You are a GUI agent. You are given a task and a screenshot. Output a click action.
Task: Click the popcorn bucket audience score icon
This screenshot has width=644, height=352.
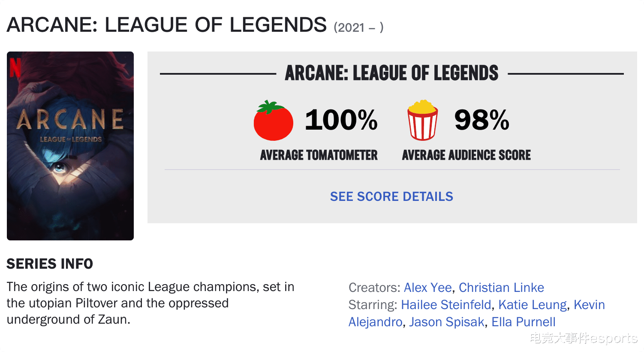click(422, 120)
